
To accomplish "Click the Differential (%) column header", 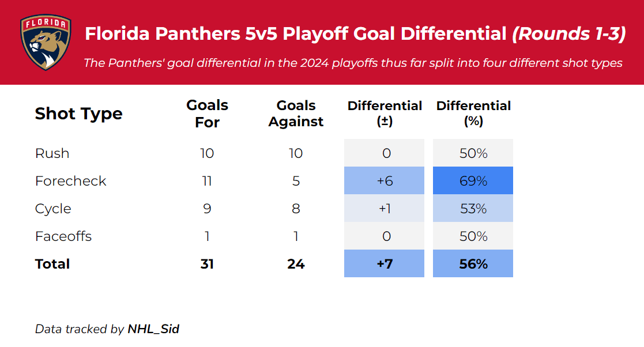I will 473,114.
